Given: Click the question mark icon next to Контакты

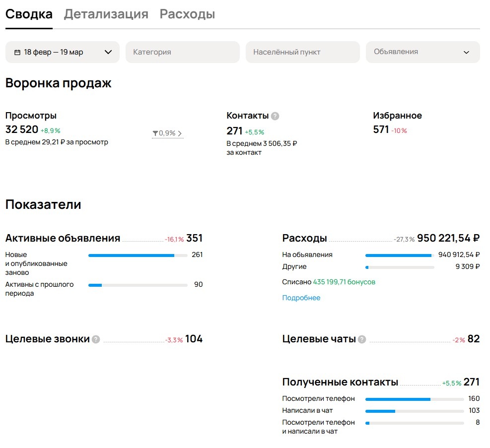Looking at the screenshot, I should click(x=275, y=116).
